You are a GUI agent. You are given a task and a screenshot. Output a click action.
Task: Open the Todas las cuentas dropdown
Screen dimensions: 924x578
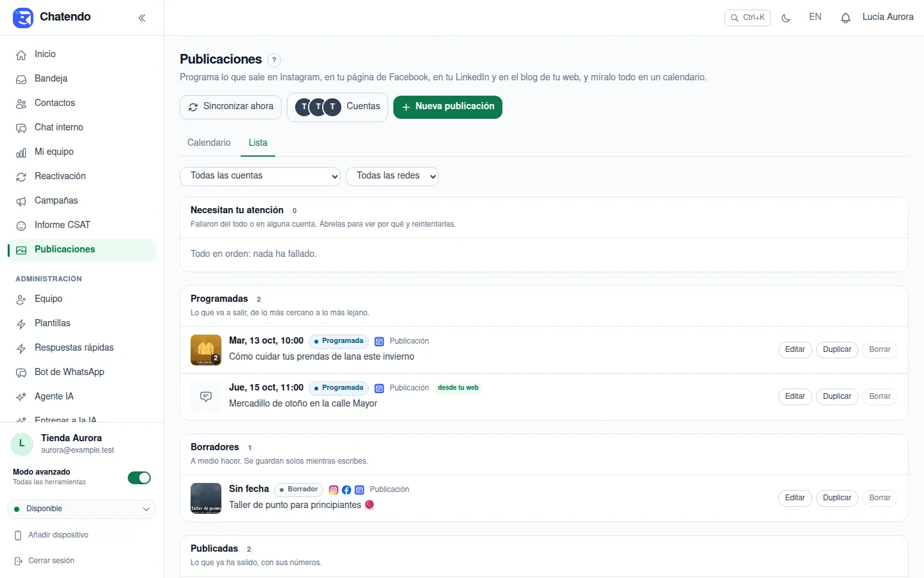coord(260,176)
